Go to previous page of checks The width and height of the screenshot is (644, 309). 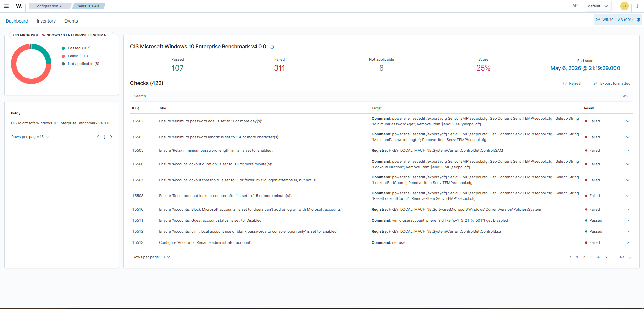570,257
